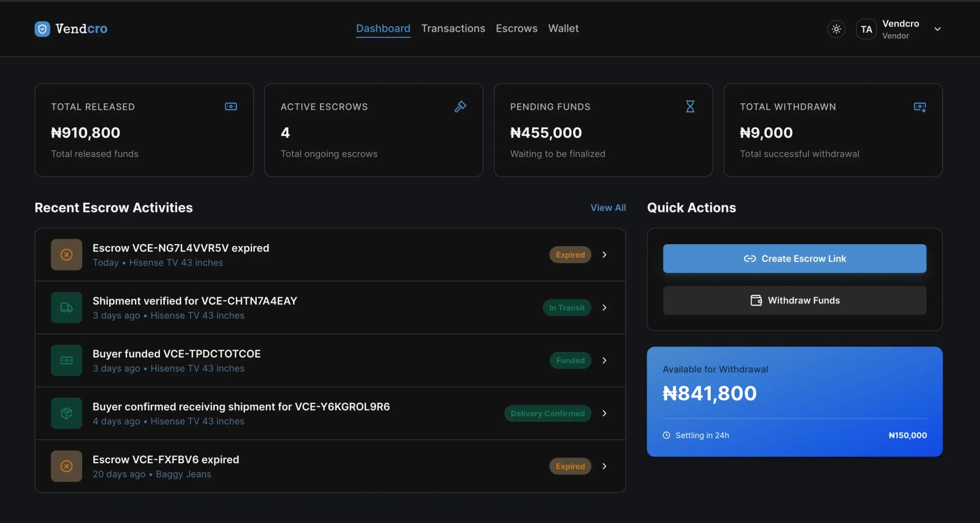The image size is (980, 523).
Task: Click the gavel icon in Active Escrows card
Action: pyautogui.click(x=460, y=106)
